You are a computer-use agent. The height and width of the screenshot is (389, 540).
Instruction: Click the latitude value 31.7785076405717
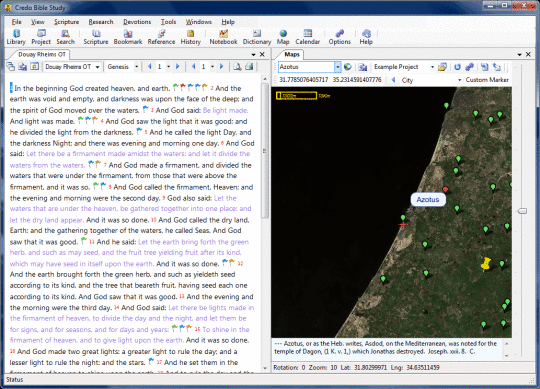[303, 80]
